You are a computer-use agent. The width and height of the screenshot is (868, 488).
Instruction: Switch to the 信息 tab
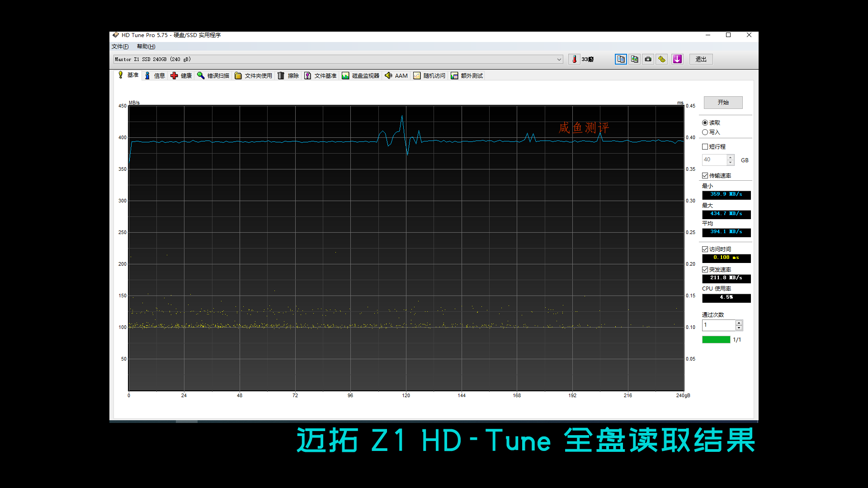[x=155, y=75]
